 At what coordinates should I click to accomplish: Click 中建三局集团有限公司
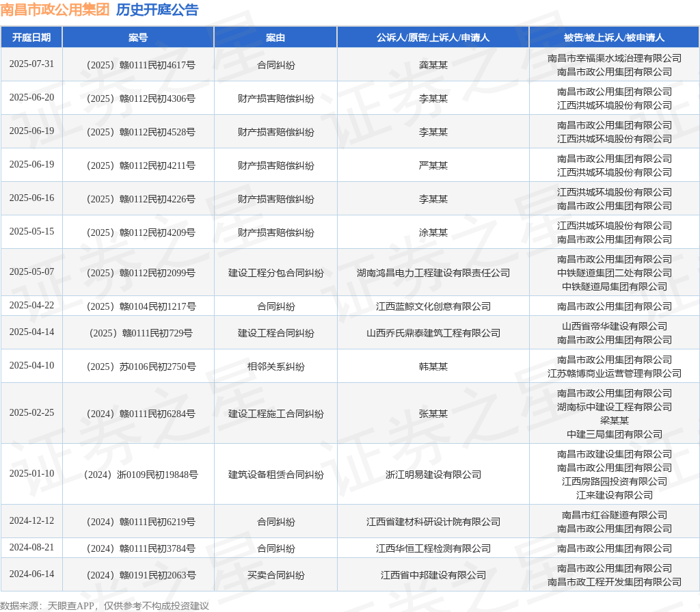(x=615, y=434)
